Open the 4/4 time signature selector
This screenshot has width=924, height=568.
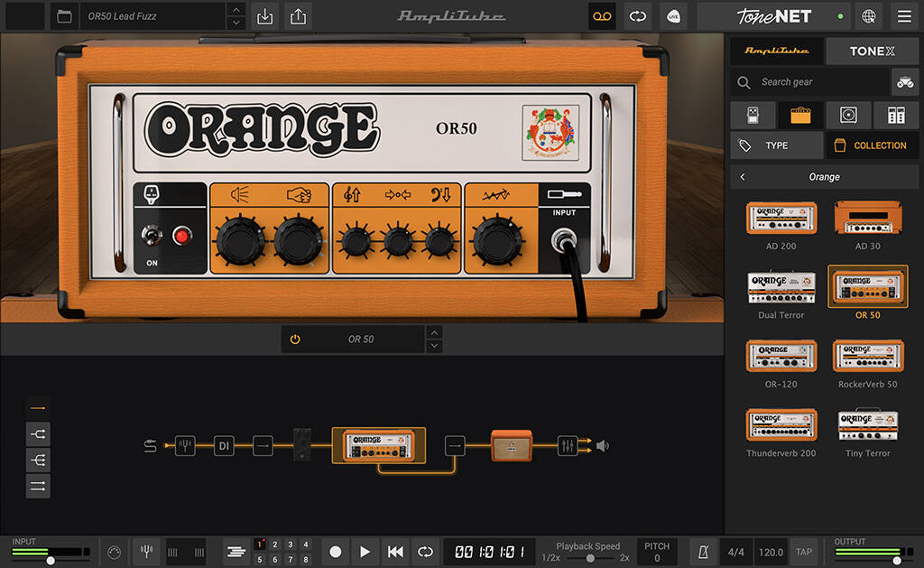pos(735,551)
